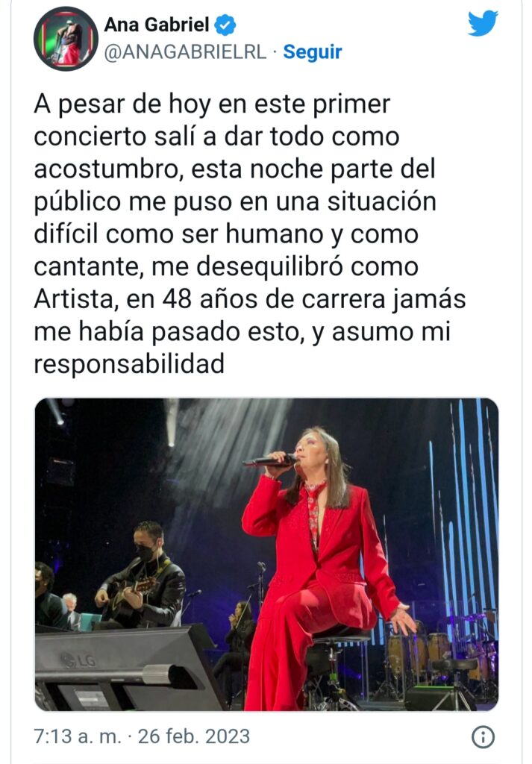Screen dimensions: 532x764
Task: Open Ana Gabriel's profile avatar
Action: [x=66, y=39]
